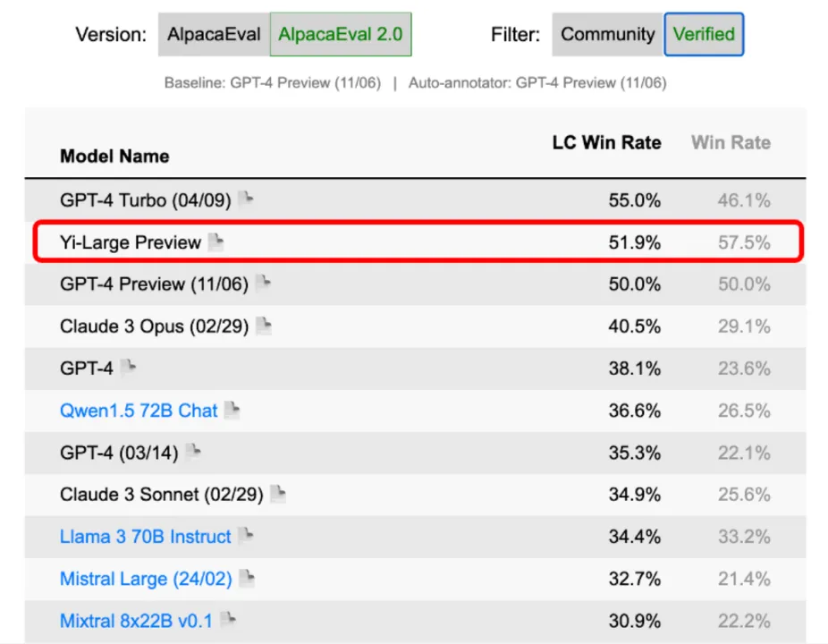Click the document icon next to Mistral Large (24/02)
Image resolution: width=828 pixels, height=644 pixels.
click(247, 579)
